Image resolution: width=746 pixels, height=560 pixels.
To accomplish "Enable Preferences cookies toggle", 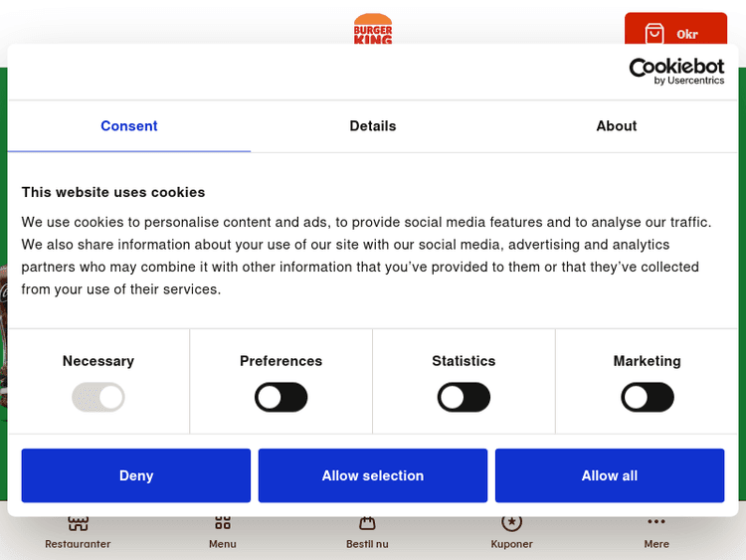I will (x=281, y=398).
